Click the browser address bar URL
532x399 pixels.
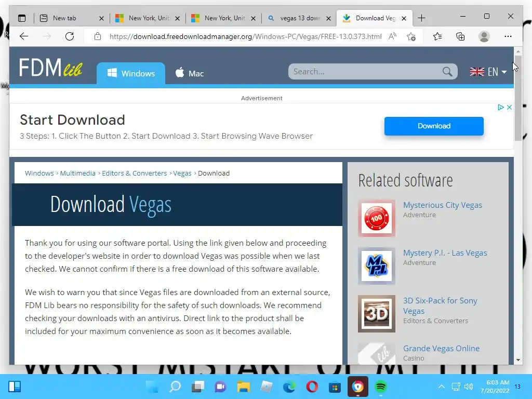pyautogui.click(x=245, y=36)
